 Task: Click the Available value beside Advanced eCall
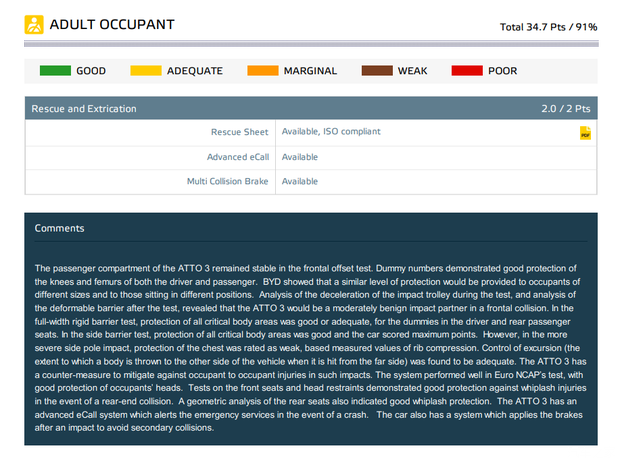tap(300, 157)
